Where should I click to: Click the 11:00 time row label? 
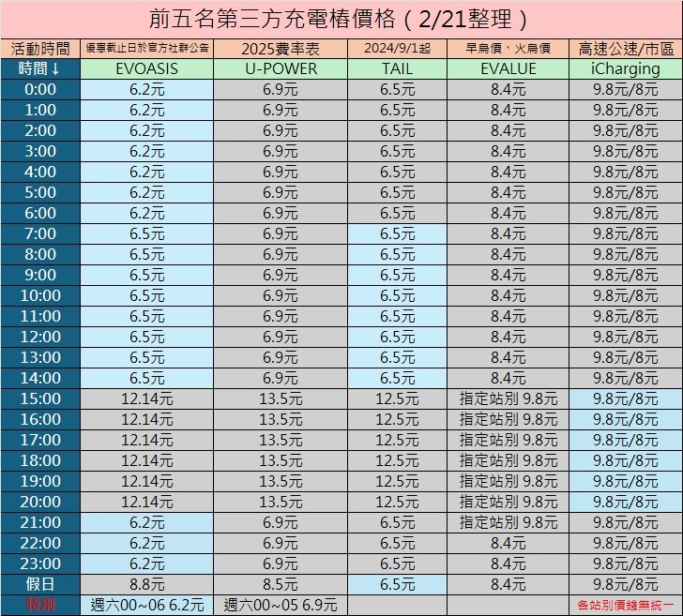(x=40, y=316)
